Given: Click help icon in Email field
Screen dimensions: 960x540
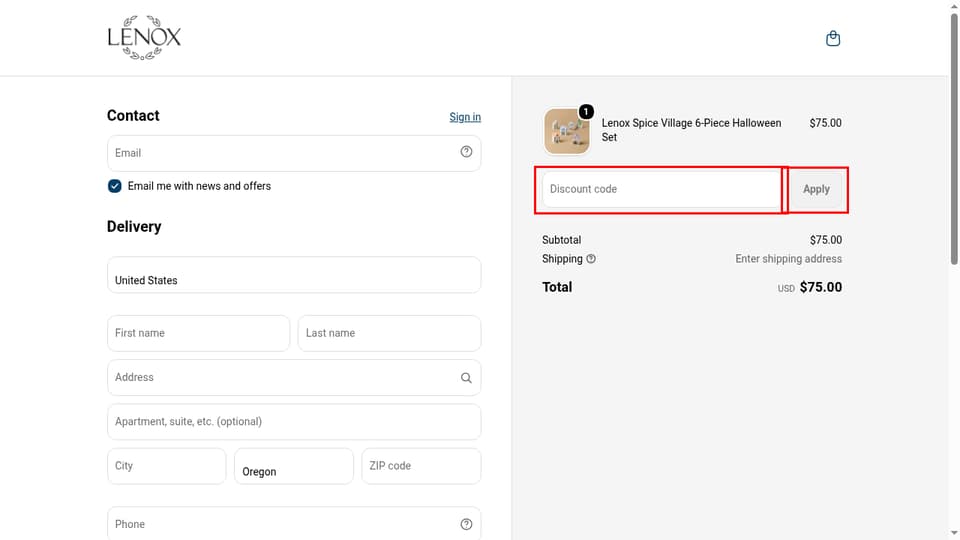Looking at the screenshot, I should tap(466, 152).
